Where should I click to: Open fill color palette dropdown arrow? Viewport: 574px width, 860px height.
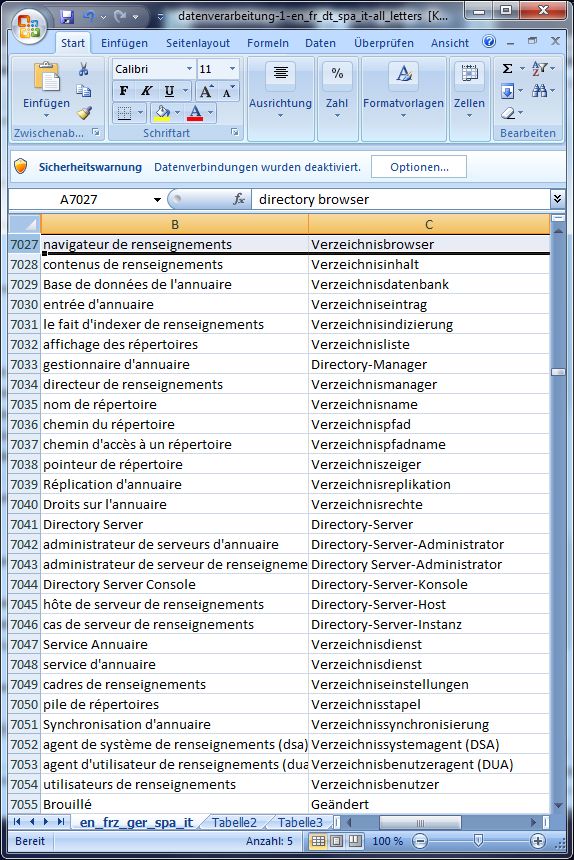coord(177,113)
